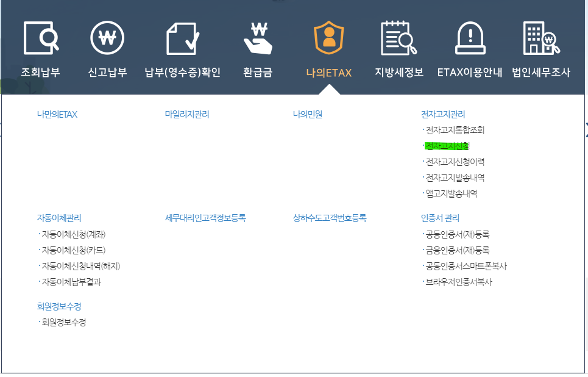Open the 환급금 menu label

tap(258, 72)
